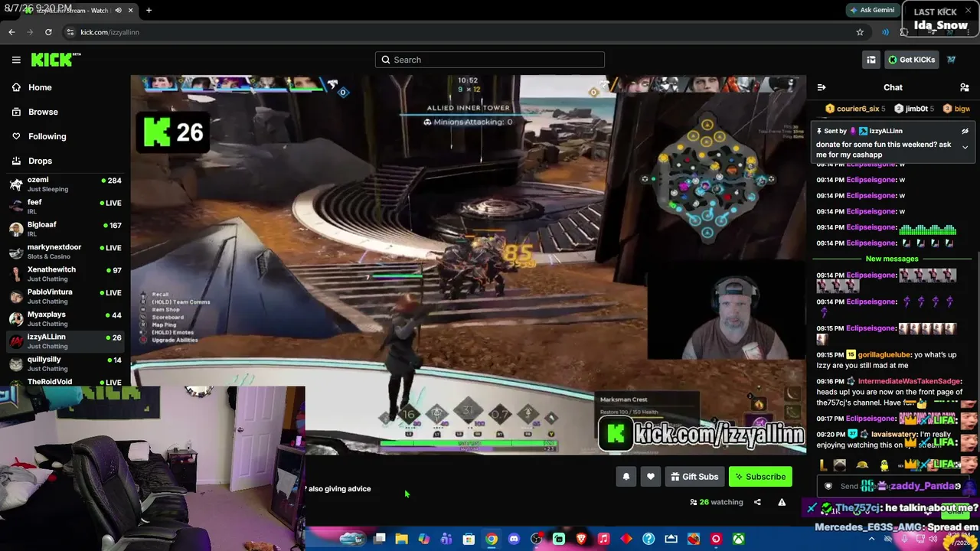Open the Following list

pyautogui.click(x=47, y=136)
